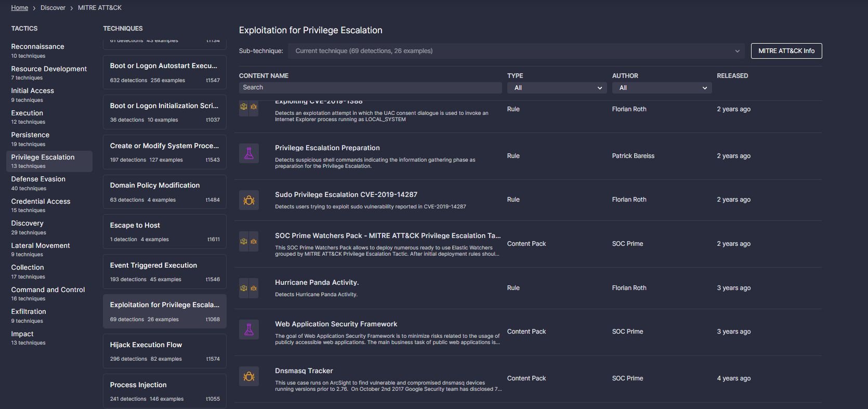Click the flask icon beside Privilege Escalation Preparation

[249, 153]
